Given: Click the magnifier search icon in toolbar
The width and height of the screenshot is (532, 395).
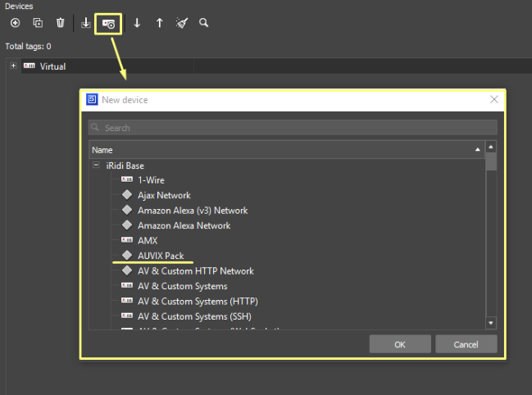Looking at the screenshot, I should tap(204, 23).
